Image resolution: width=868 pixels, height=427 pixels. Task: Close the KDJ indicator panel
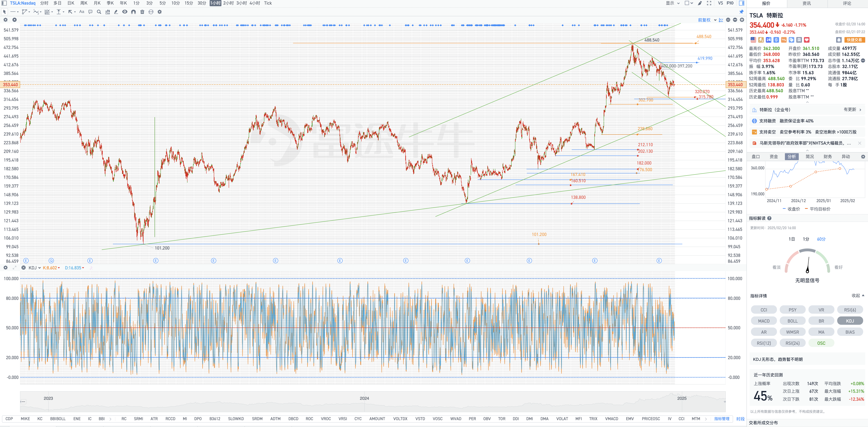[x=24, y=268]
